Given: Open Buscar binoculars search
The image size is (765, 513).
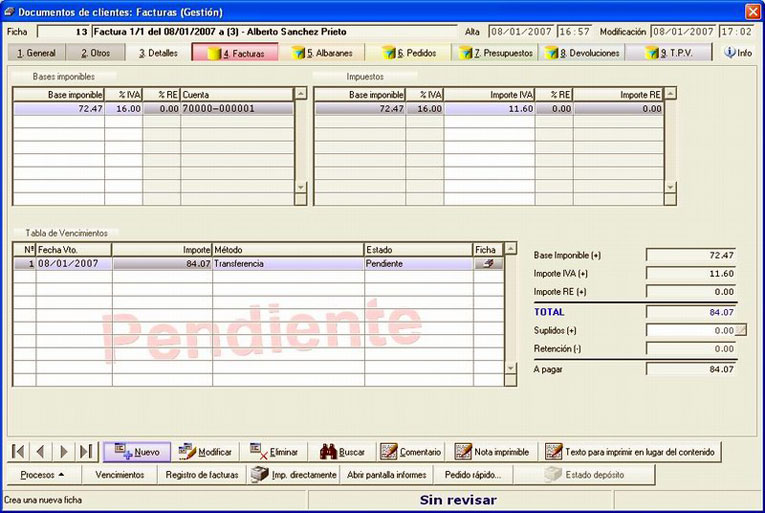Looking at the screenshot, I should (342, 451).
